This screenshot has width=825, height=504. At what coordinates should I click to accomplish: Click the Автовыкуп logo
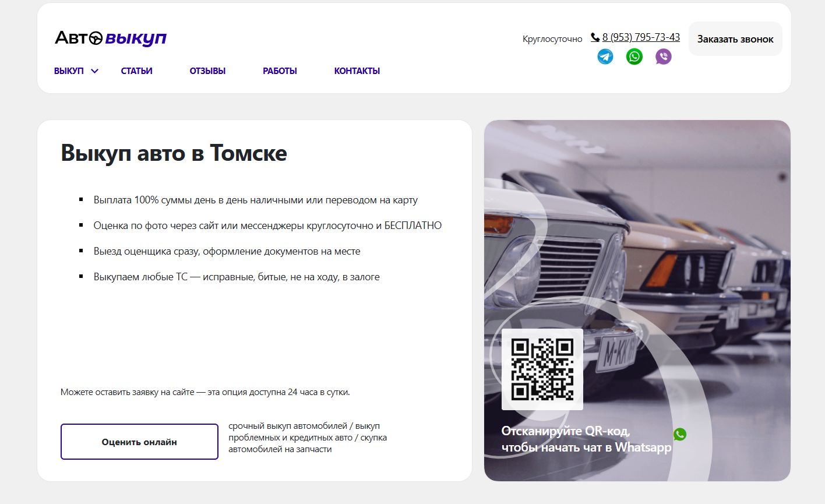tap(111, 38)
